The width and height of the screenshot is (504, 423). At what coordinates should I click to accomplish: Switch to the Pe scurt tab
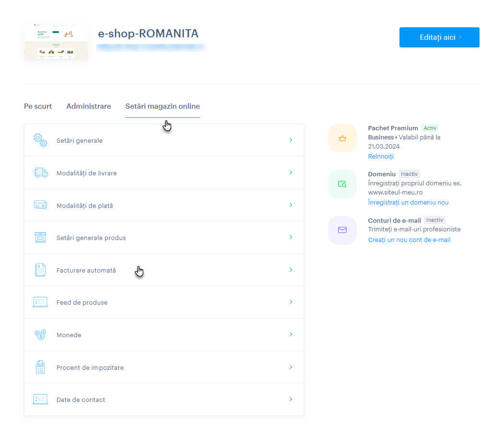tap(38, 106)
